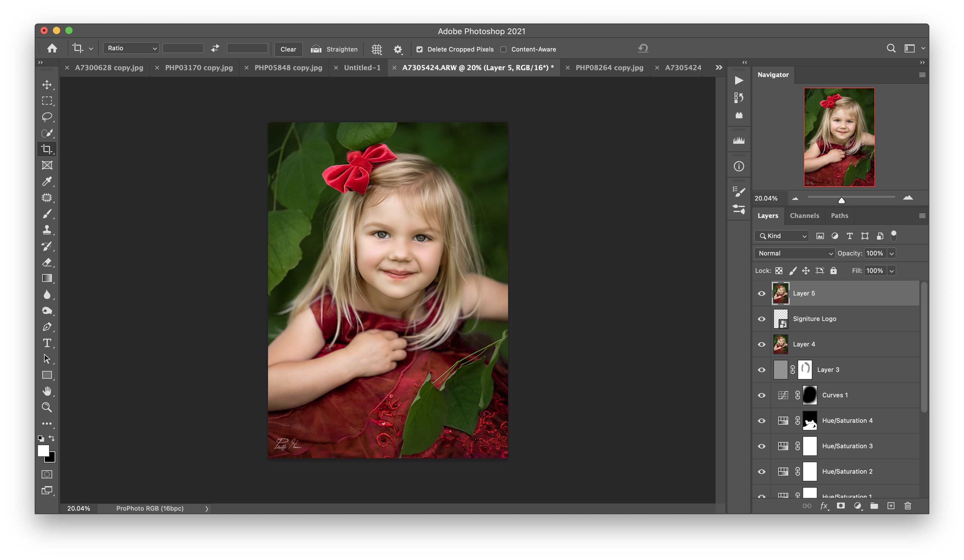Hide Layer 4 visibility eye
Screen dimensions: 964x560
[762, 344]
